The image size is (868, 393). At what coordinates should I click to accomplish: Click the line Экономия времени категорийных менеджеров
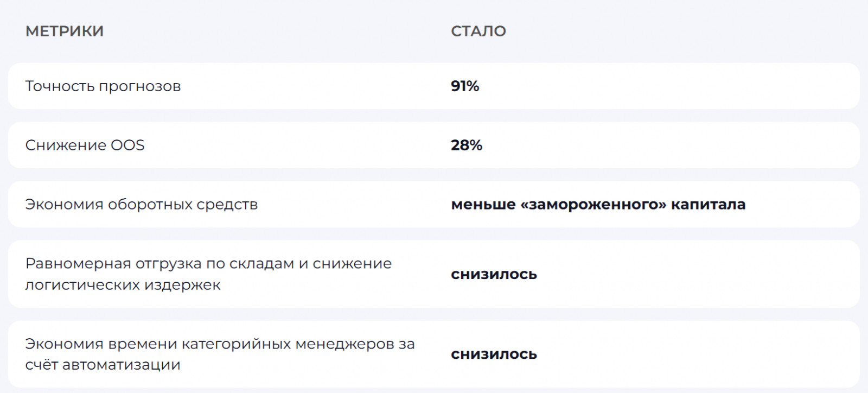[220, 344]
